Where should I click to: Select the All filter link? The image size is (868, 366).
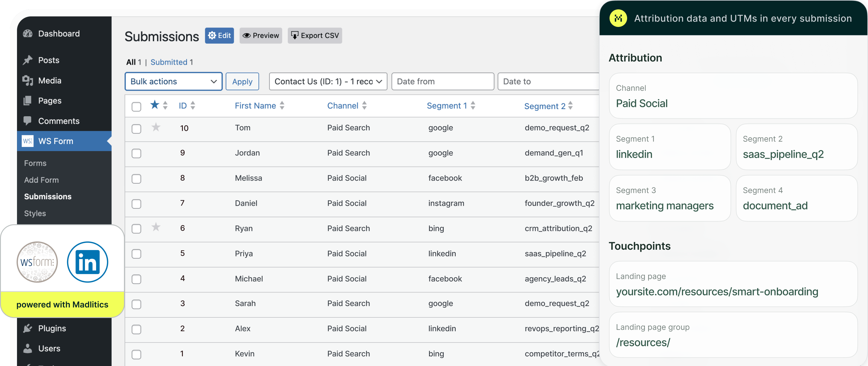click(131, 62)
